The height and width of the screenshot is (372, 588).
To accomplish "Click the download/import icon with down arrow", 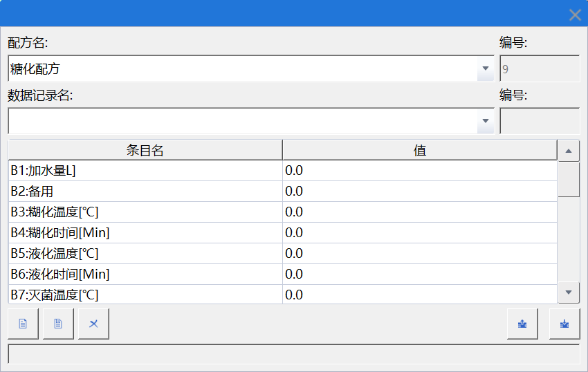I will point(564,324).
